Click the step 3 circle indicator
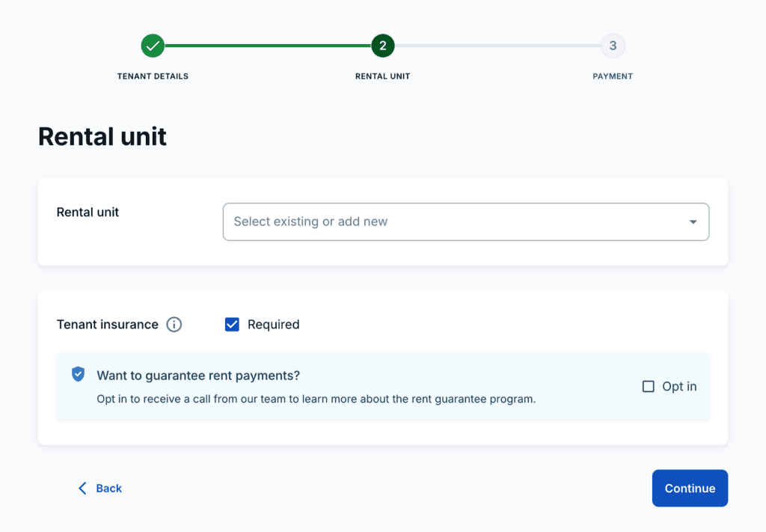 point(613,46)
